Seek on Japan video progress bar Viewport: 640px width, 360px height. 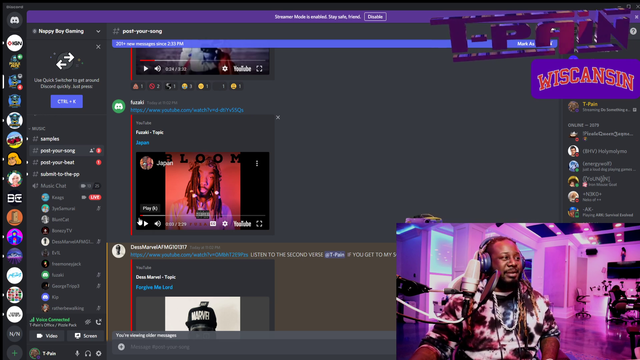202,215
